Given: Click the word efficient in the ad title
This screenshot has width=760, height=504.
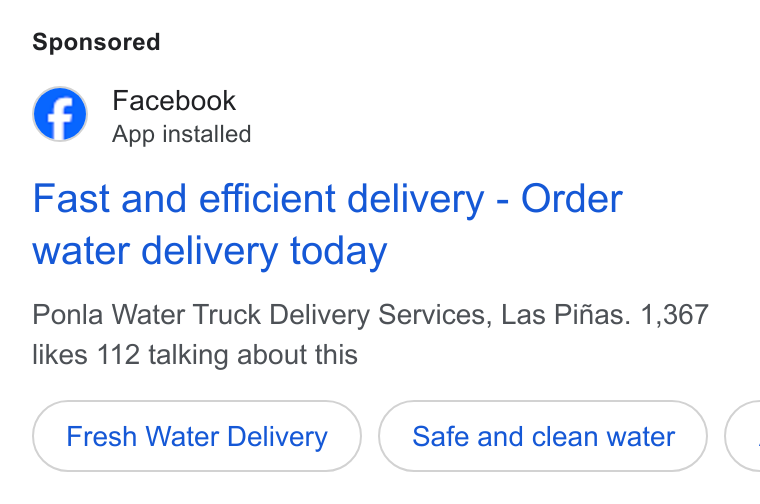Looking at the screenshot, I should 268,199.
